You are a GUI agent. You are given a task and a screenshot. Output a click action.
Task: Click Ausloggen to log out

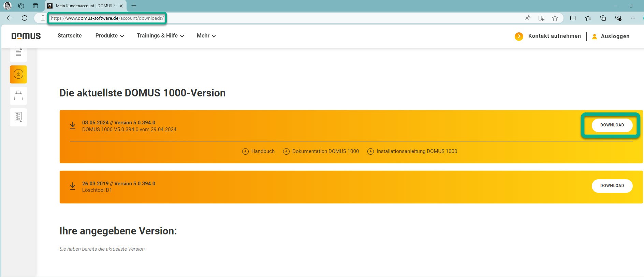[x=615, y=36]
